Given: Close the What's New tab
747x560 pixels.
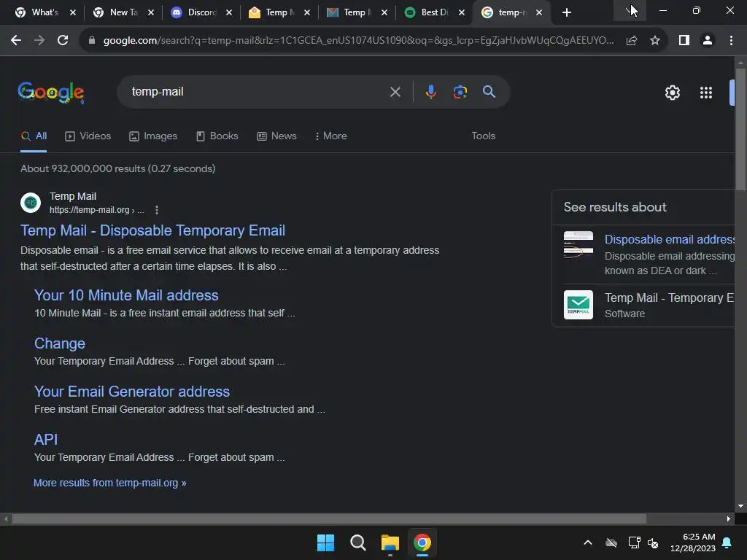Looking at the screenshot, I should tap(73, 12).
